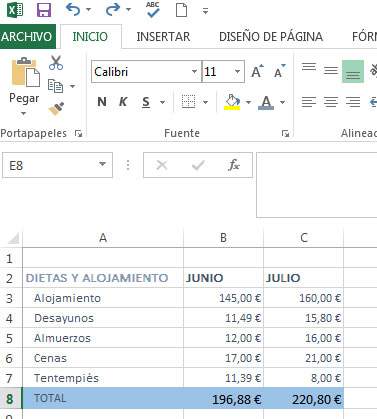Screen dimensions: 377x419
Task: Expand the Name Box dropdown
Action: coord(103,164)
